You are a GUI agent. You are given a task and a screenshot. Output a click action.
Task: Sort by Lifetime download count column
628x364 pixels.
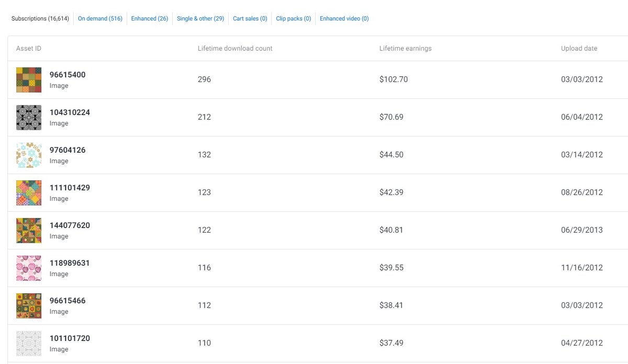click(235, 49)
